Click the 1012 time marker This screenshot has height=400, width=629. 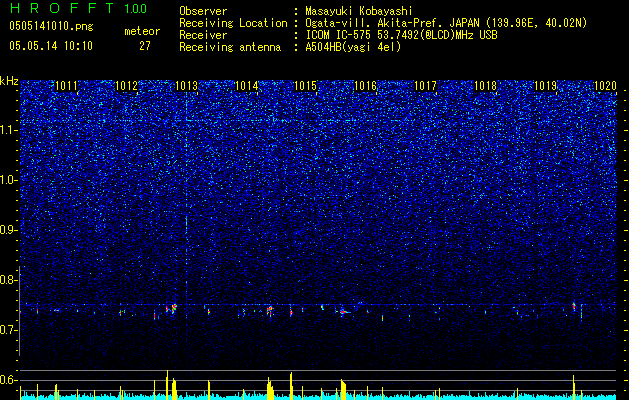click(x=126, y=86)
